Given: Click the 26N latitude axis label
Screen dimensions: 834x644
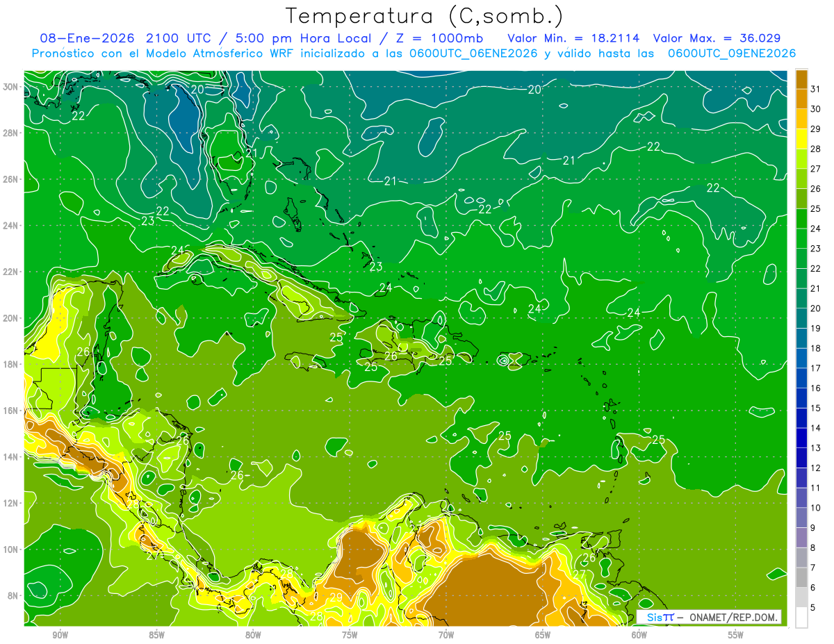Looking at the screenshot, I should (11, 179).
